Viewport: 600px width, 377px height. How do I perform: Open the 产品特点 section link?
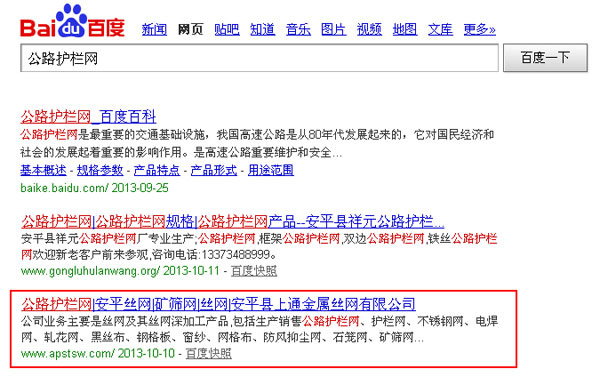157,170
